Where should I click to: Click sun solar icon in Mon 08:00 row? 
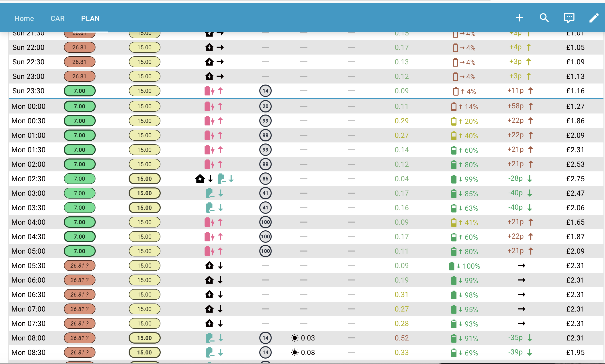pyautogui.click(x=294, y=338)
